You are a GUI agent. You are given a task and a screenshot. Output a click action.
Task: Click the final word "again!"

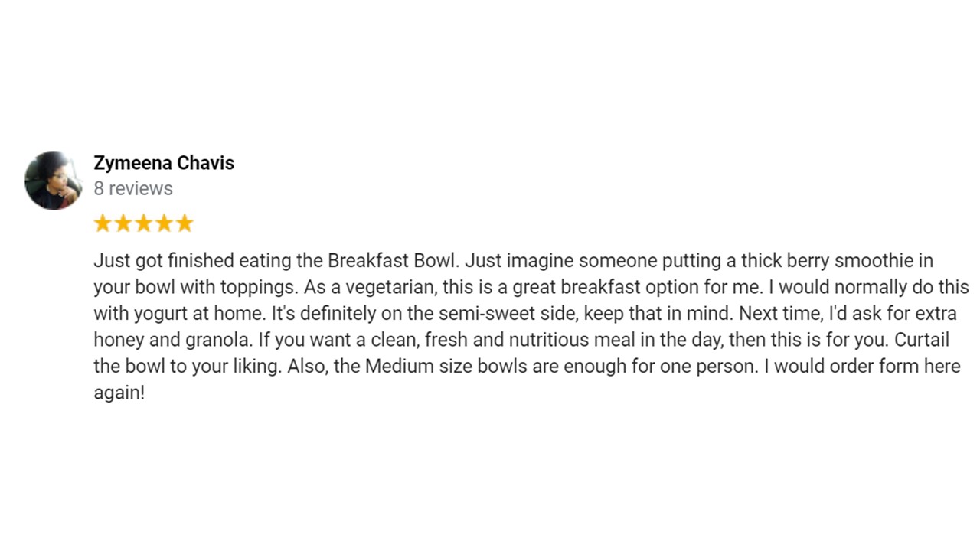[x=119, y=393]
